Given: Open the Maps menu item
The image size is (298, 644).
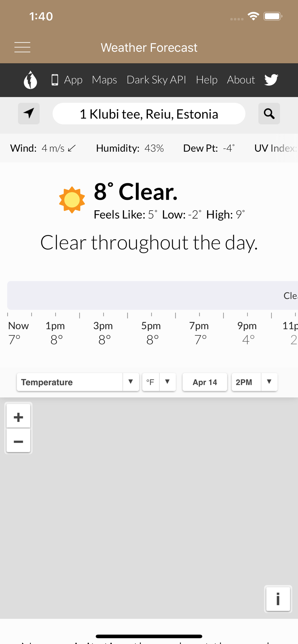Looking at the screenshot, I should (104, 80).
